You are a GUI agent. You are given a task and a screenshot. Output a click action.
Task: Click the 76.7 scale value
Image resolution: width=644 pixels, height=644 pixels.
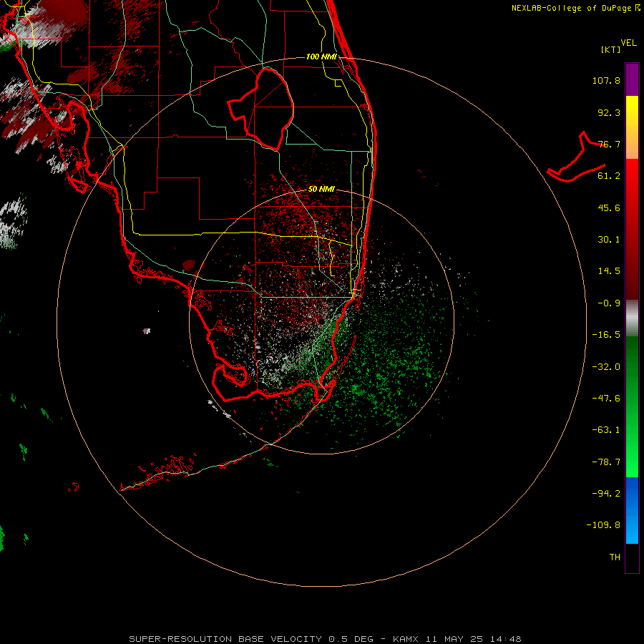click(609, 144)
